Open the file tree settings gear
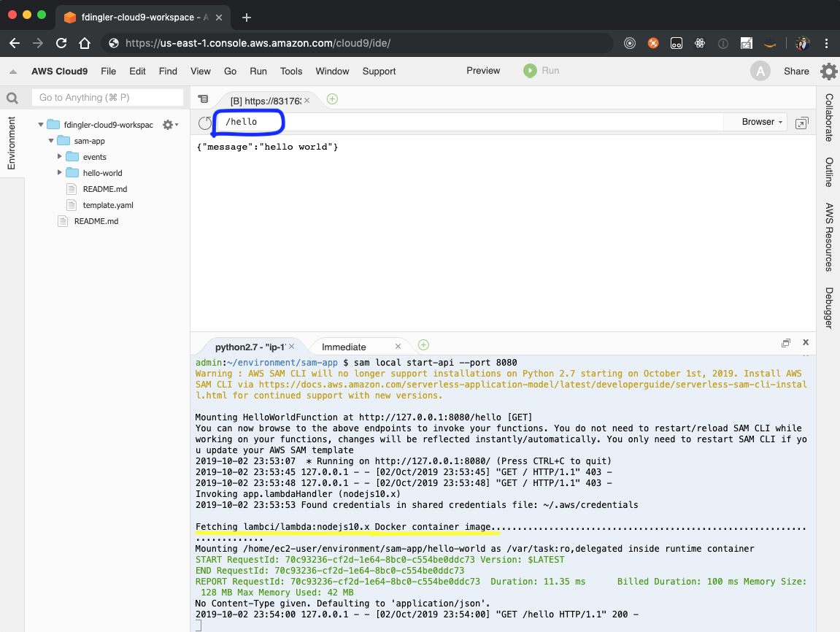This screenshot has width=840, height=632. point(170,125)
